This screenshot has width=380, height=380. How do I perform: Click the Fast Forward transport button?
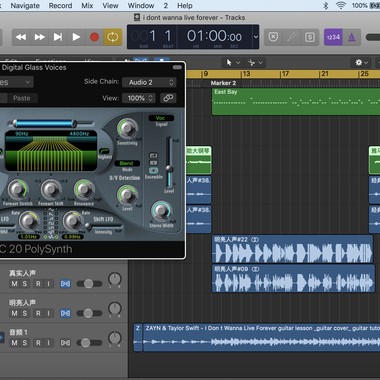pyautogui.click(x=39, y=37)
